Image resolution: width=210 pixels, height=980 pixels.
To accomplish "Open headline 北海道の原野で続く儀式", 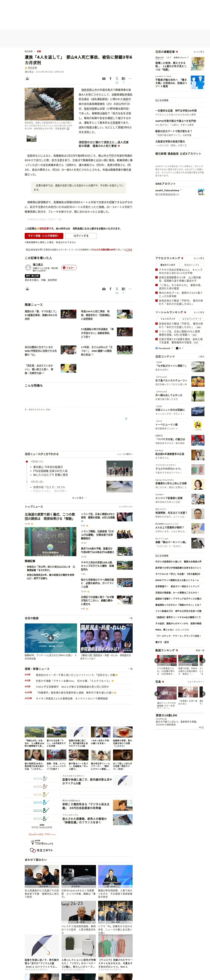I will [50, 516].
